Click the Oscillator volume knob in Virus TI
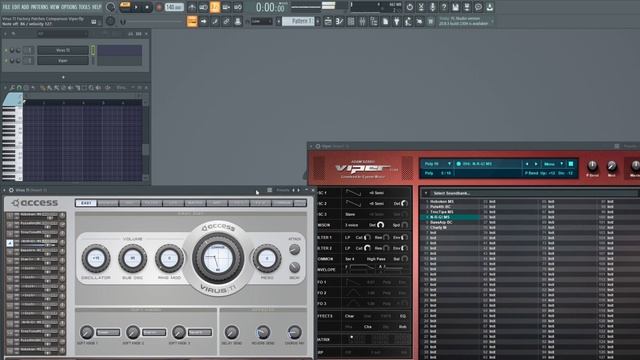This screenshot has width=640, height=360. pos(96,258)
